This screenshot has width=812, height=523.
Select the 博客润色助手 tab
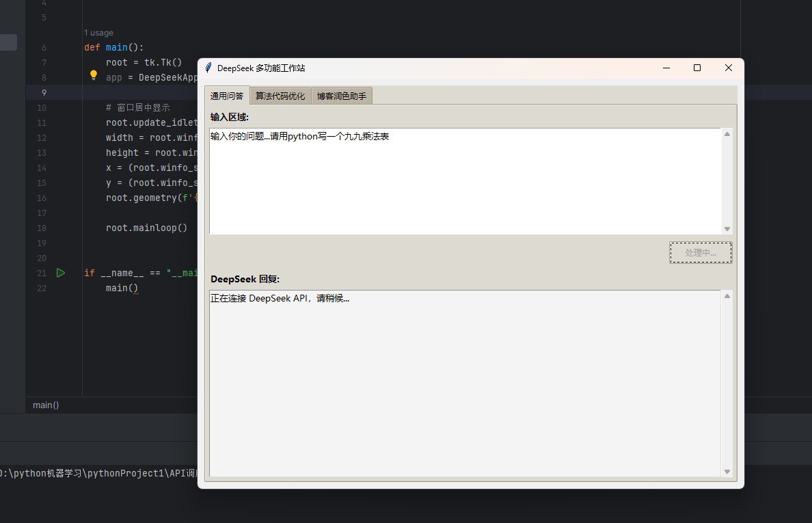click(x=341, y=96)
